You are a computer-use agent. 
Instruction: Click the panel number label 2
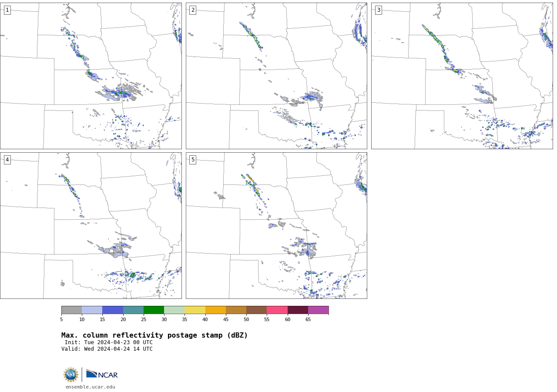point(193,10)
